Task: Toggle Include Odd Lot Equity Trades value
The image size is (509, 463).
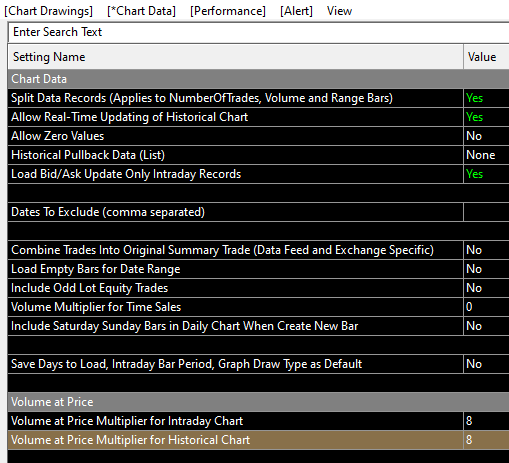Action: pyautogui.click(x=486, y=288)
